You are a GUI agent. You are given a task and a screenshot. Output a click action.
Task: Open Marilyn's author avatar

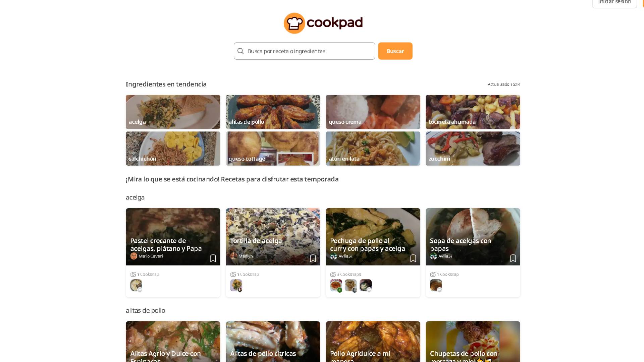tap(234, 256)
